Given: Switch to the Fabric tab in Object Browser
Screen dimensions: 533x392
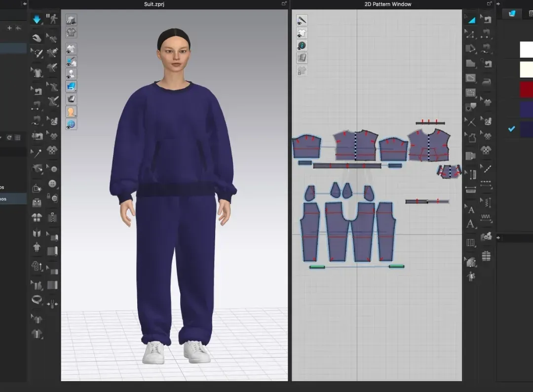Looking at the screenshot, I should 512,13.
